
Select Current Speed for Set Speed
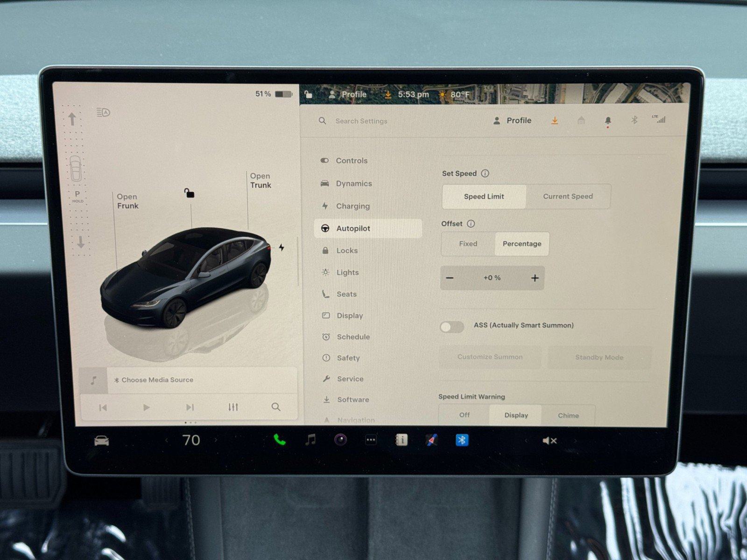(x=568, y=196)
